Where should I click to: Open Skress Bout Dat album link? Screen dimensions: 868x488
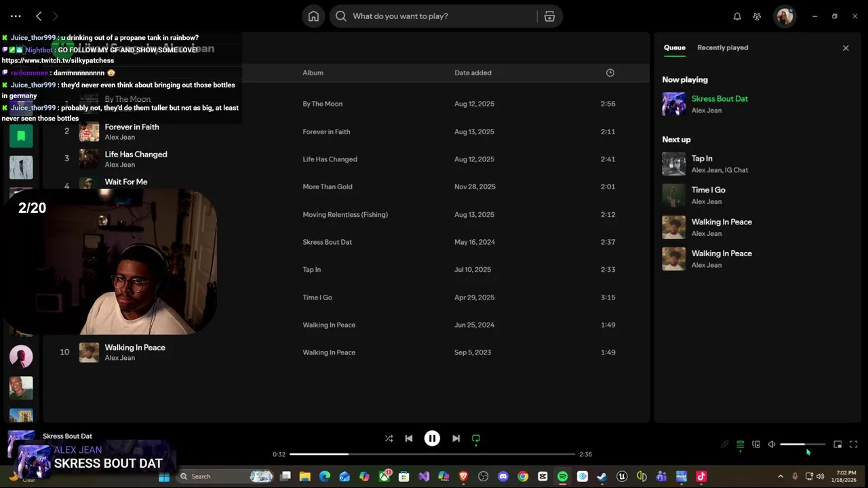[x=328, y=242]
